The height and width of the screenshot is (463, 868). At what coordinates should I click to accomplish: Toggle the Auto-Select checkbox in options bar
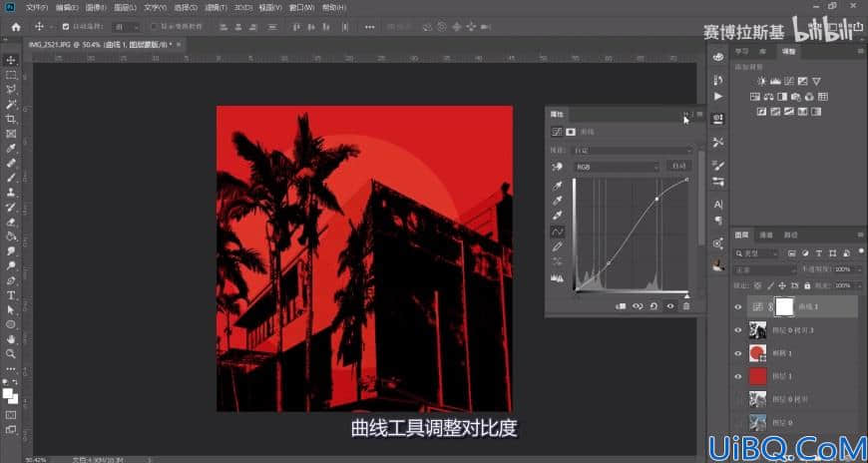tap(66, 27)
